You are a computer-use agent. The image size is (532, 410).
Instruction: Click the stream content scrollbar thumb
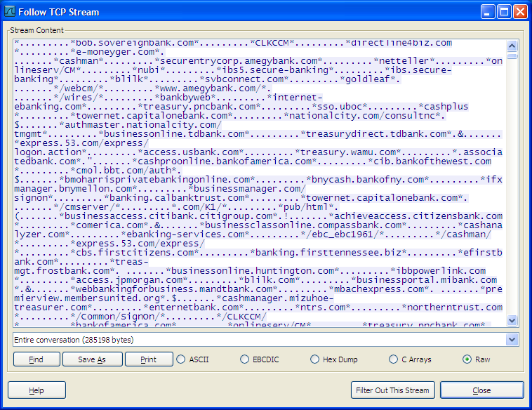(x=512, y=55)
